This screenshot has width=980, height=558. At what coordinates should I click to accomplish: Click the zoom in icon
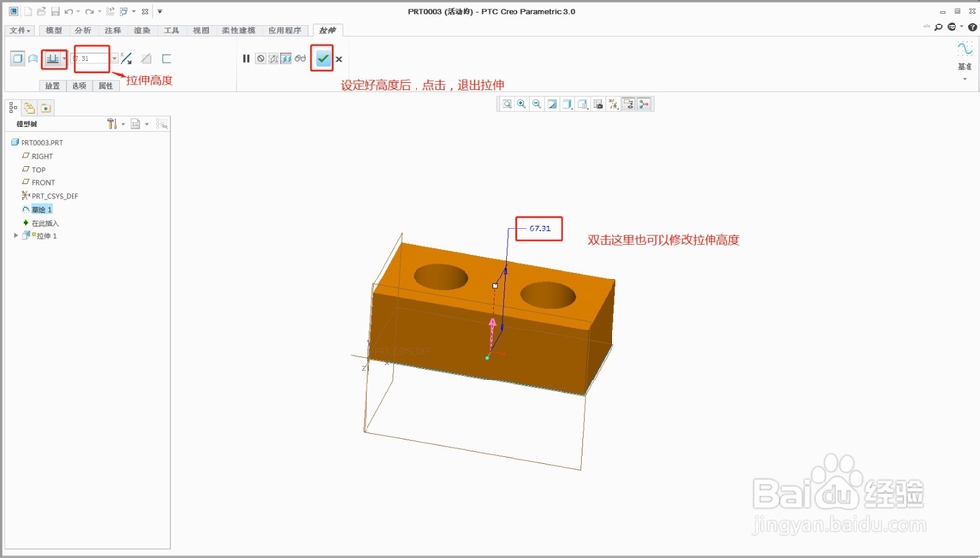[x=521, y=104]
